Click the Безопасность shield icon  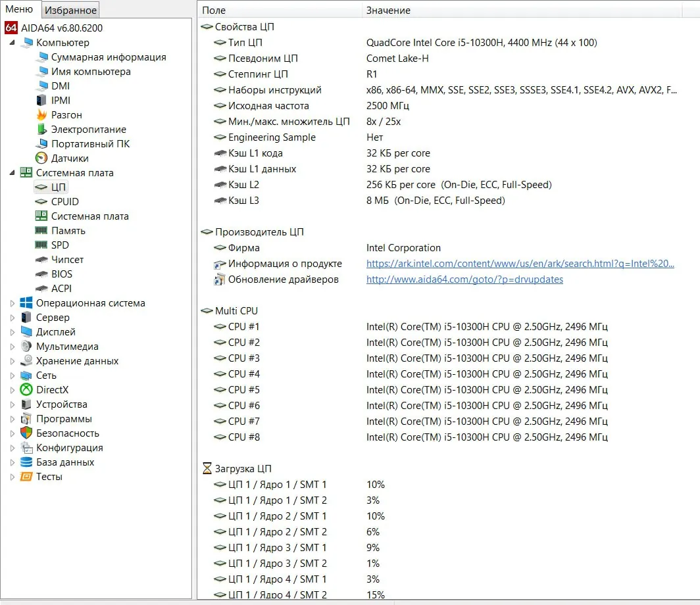pos(26,433)
